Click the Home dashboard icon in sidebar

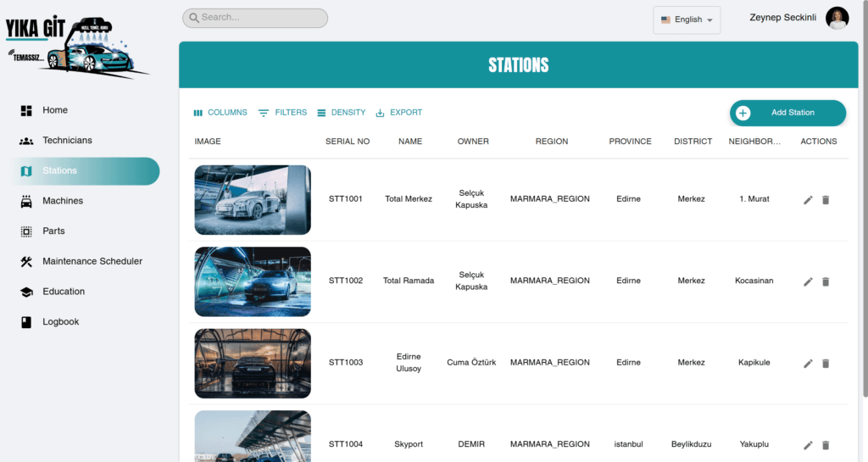(26, 111)
